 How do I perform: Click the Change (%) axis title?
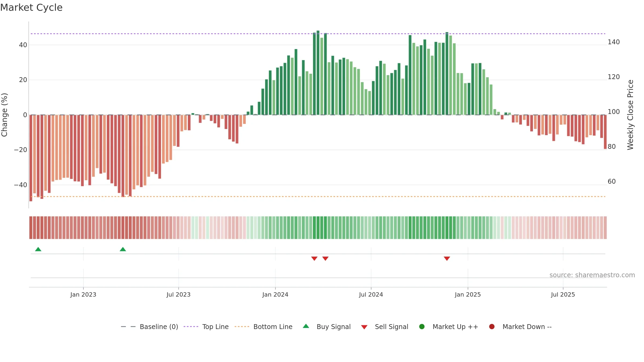(x=5, y=115)
